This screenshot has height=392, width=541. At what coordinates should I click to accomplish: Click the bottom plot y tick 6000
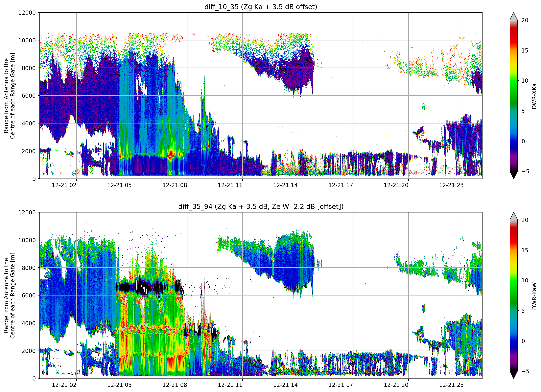(x=29, y=295)
